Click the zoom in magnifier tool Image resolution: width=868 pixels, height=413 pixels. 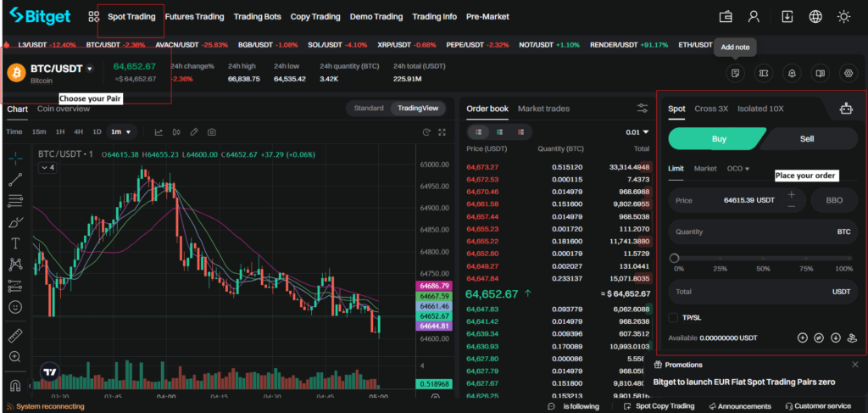click(x=15, y=357)
